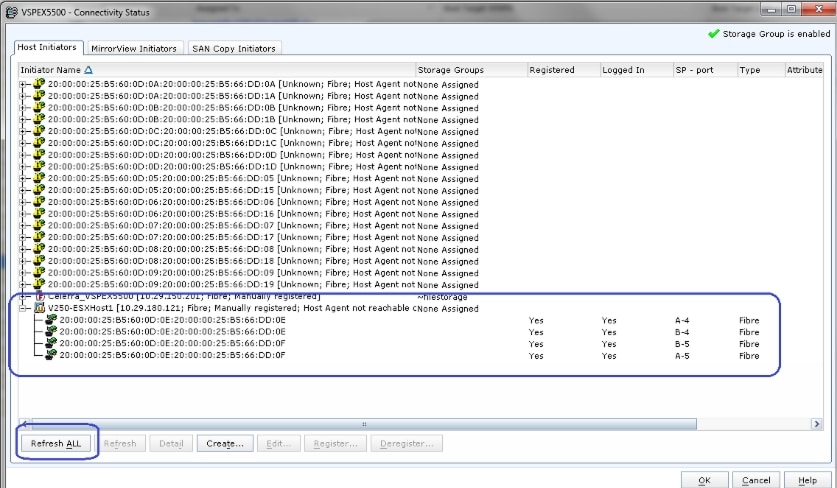
Task: Click initiator icon on the A-5 port row
Action: [51, 355]
